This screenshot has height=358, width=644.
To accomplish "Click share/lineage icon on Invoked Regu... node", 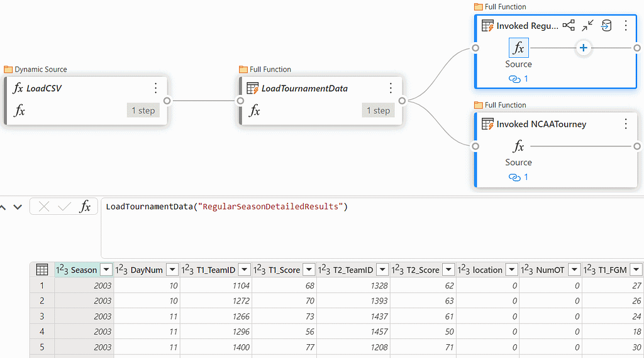I will [569, 25].
